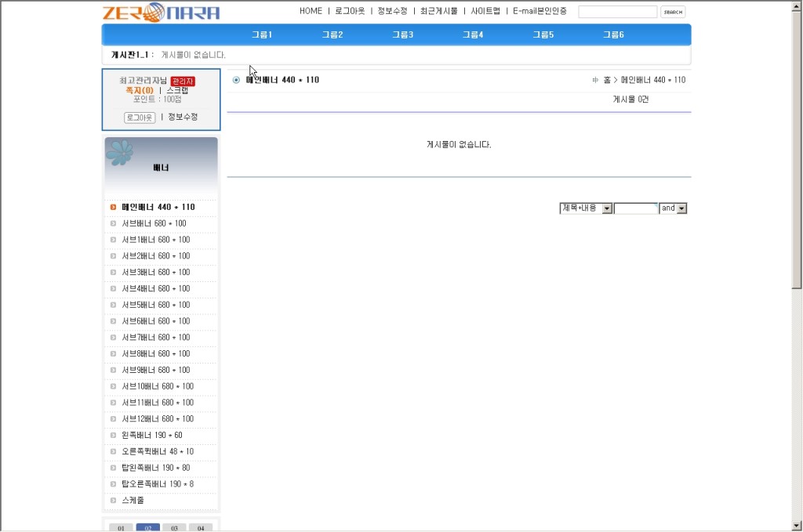Viewport: 803px width, 532px height.
Task: Click the breadcrumb icon before 홈
Action: [x=595, y=80]
